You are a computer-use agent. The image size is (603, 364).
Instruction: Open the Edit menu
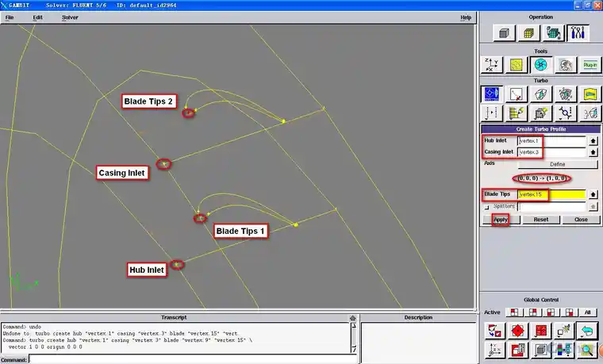(38, 17)
